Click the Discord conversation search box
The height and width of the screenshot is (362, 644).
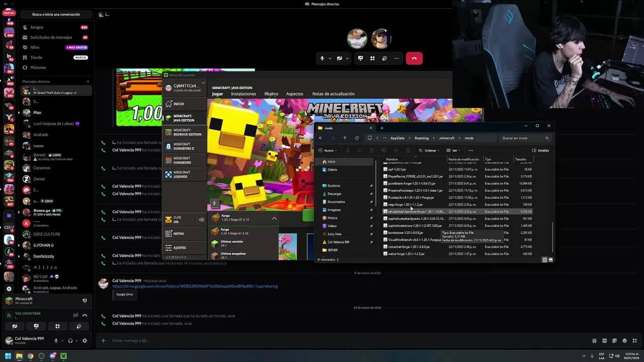56,14
